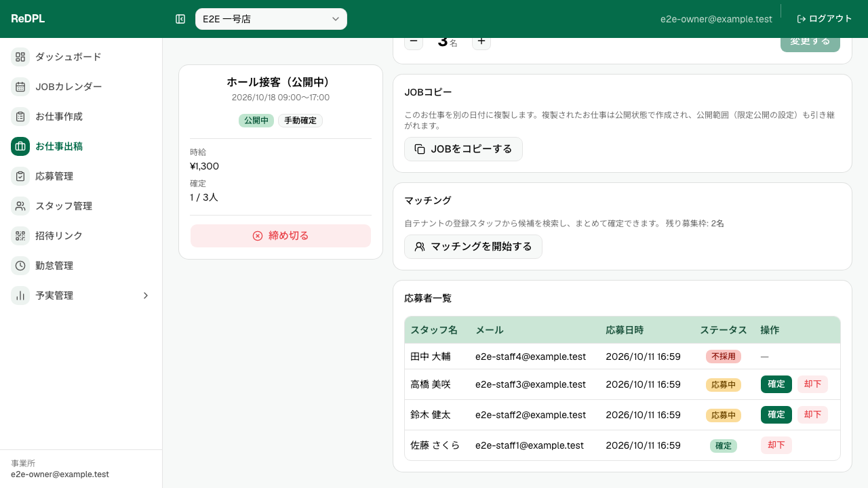This screenshot has height=488, width=868.
Task: Open 勤怠管理 menu item
Action: click(81, 266)
